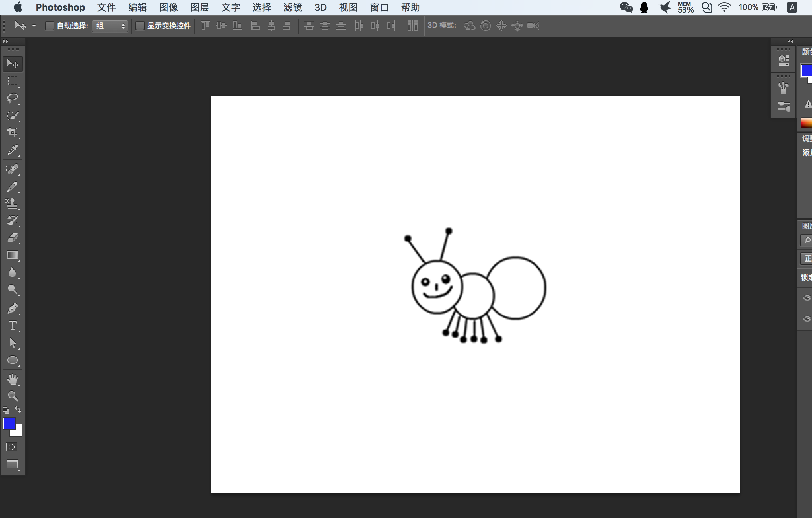Select the Move tool in the toolbox
The image size is (812, 518).
[13, 64]
